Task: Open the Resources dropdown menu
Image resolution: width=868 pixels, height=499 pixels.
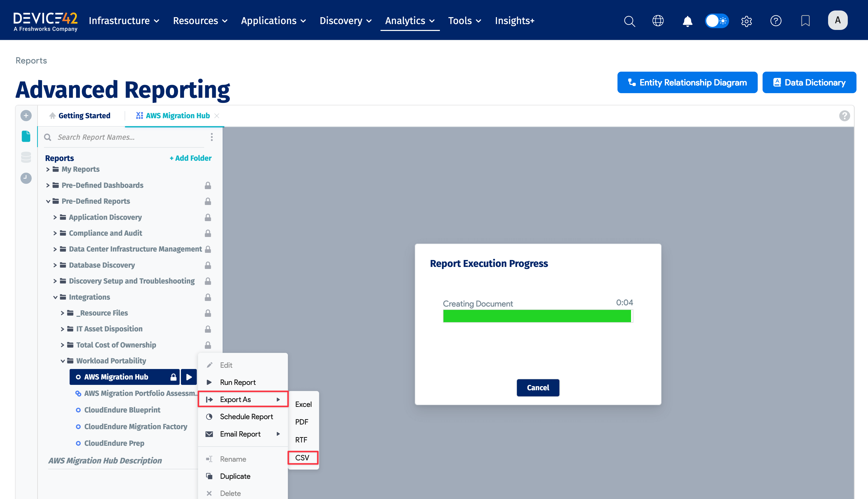Action: click(200, 21)
